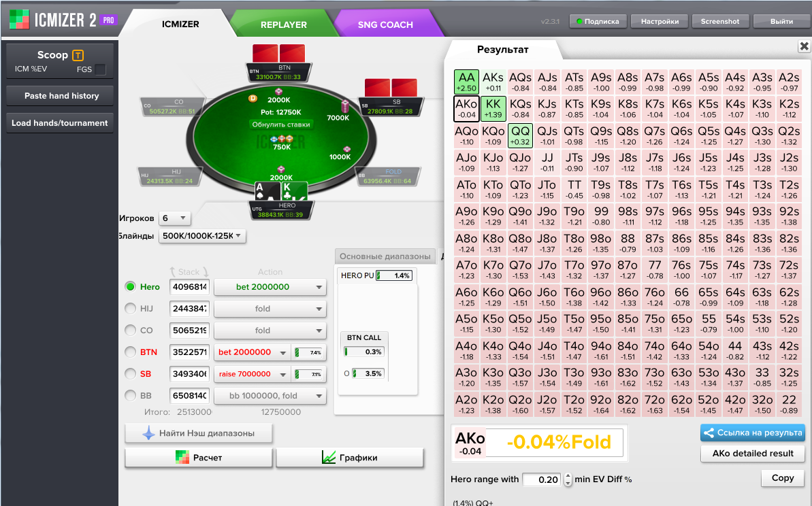
Task: Click Hero's King of clubs card
Action: [293, 191]
